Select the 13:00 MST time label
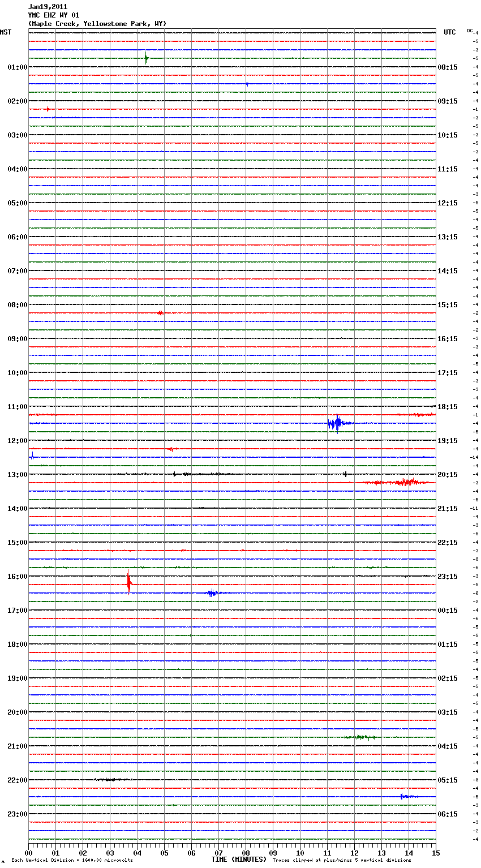This screenshot has height=868, width=481. pyautogui.click(x=18, y=475)
